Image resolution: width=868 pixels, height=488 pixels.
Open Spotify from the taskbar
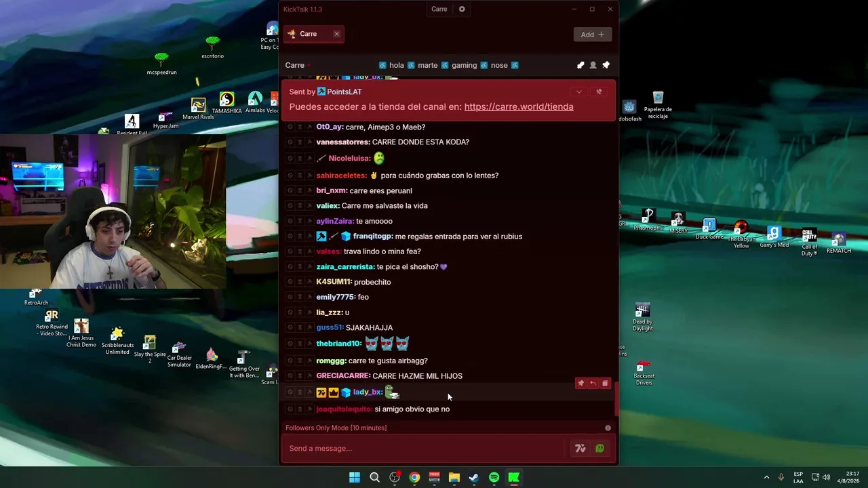494,478
